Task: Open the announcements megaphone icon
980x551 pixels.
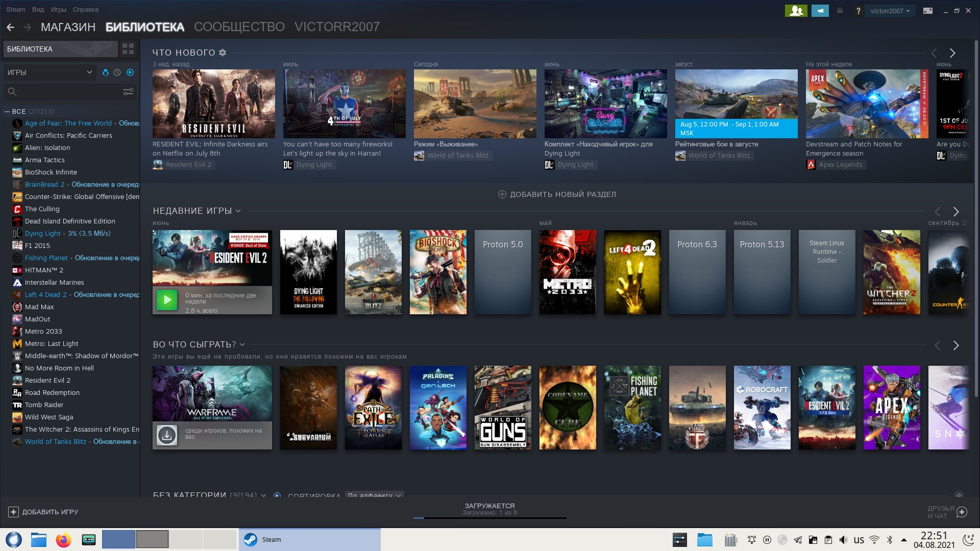Action: coord(820,11)
